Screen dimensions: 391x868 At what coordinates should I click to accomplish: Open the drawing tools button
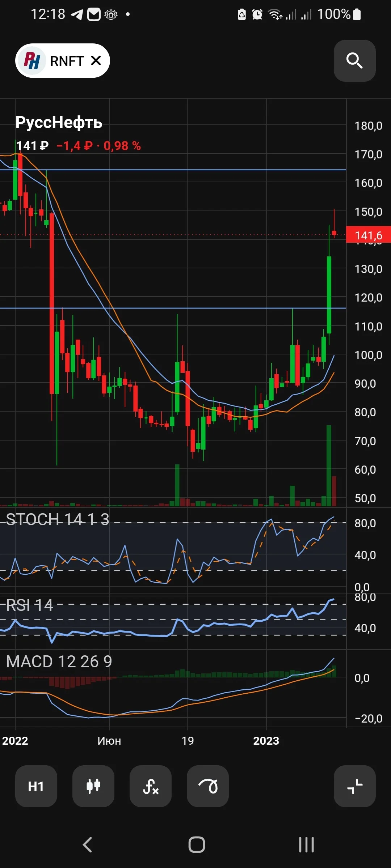click(208, 786)
